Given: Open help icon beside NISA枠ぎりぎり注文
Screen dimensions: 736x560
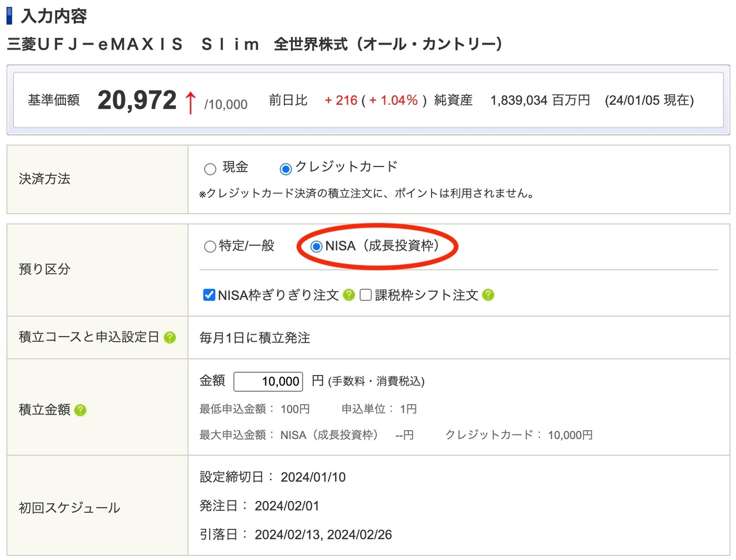Looking at the screenshot, I should click(x=349, y=295).
